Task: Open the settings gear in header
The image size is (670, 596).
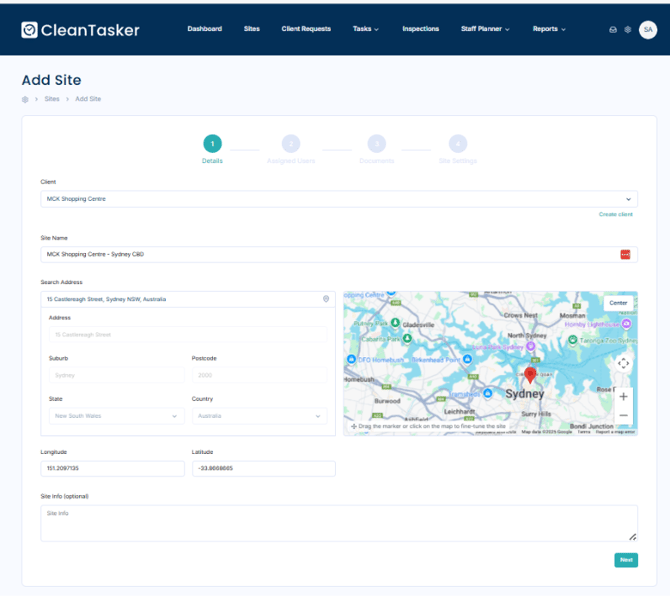Action: click(x=627, y=30)
